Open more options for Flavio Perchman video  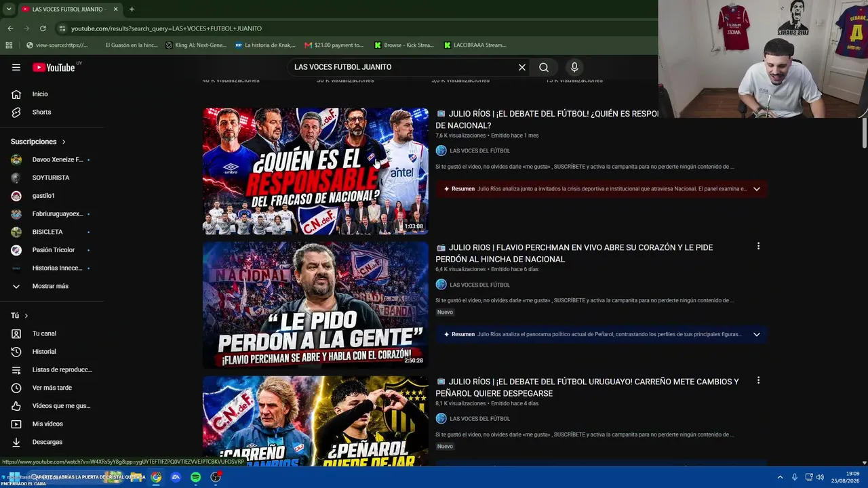pos(758,247)
